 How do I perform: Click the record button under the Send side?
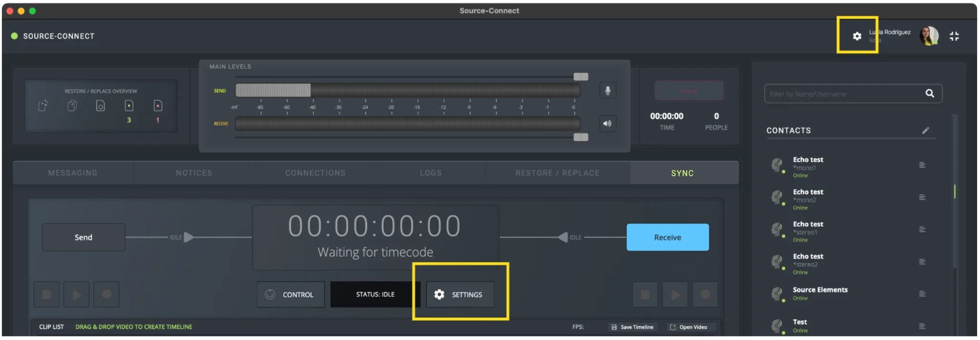pos(106,295)
